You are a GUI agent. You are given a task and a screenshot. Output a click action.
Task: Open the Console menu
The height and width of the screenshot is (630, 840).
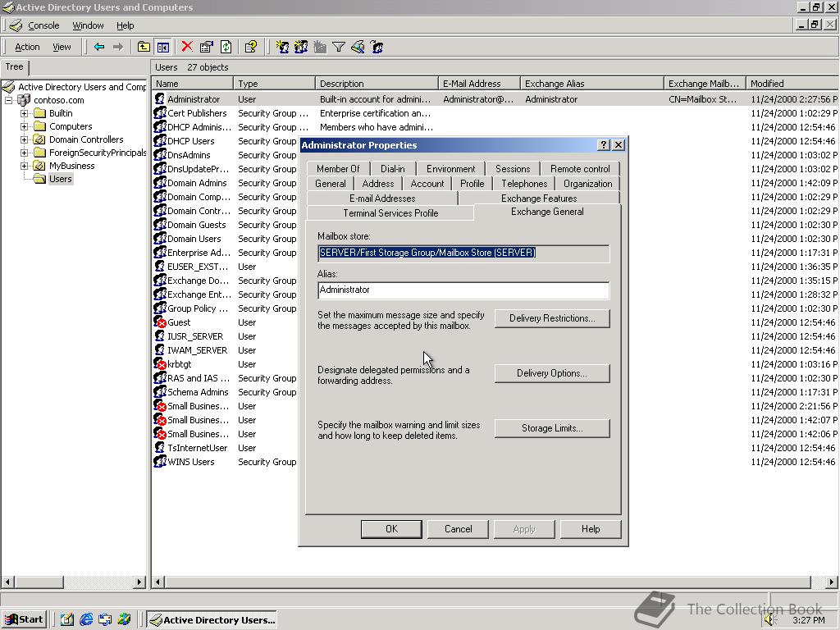43,25
